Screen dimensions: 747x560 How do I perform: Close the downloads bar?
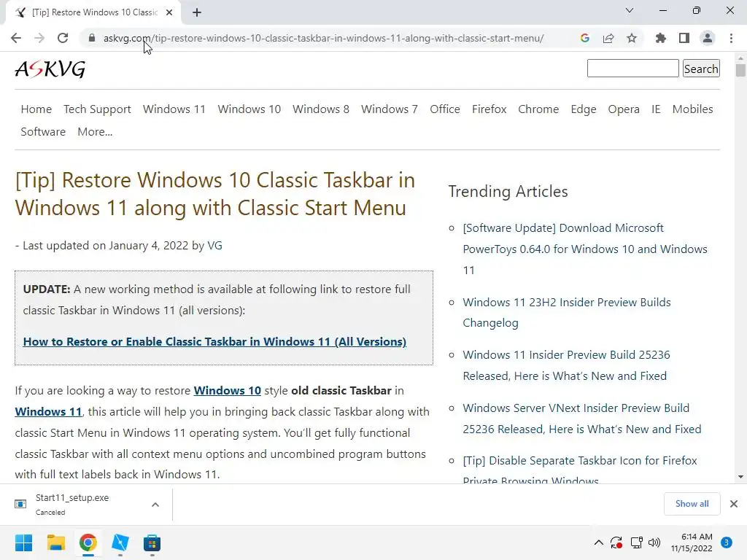[734, 504]
